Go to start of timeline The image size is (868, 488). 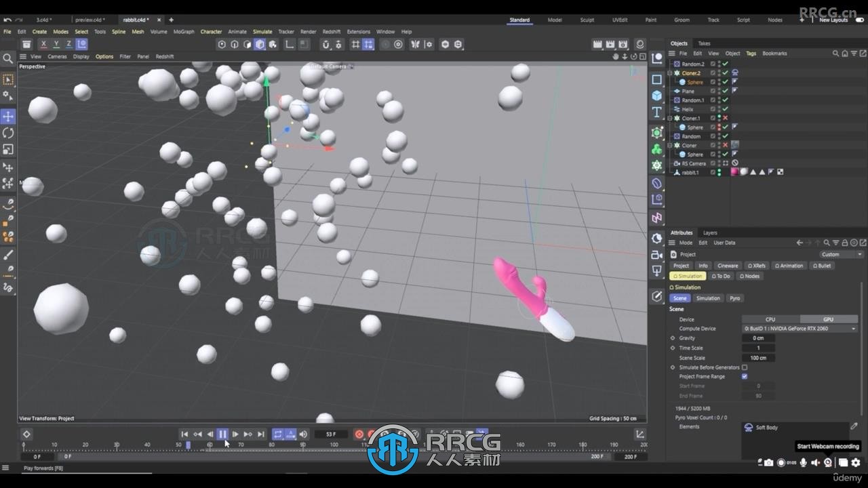[x=184, y=434]
